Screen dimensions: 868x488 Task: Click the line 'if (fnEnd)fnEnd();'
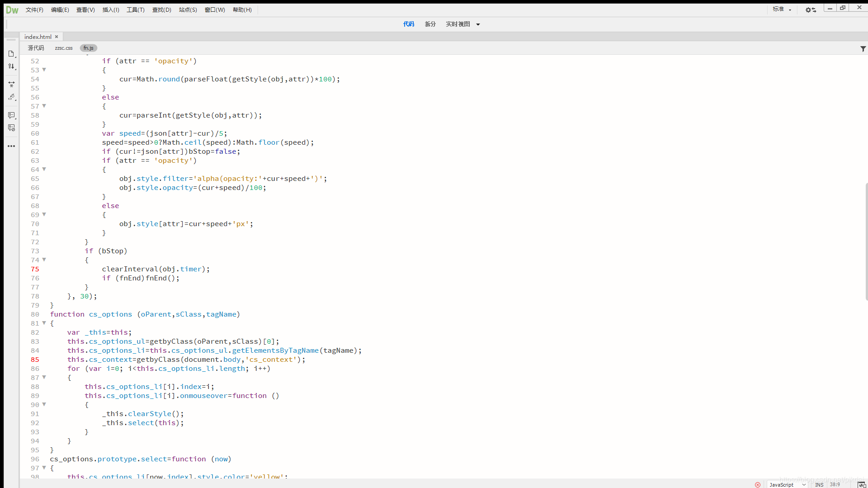pyautogui.click(x=141, y=278)
